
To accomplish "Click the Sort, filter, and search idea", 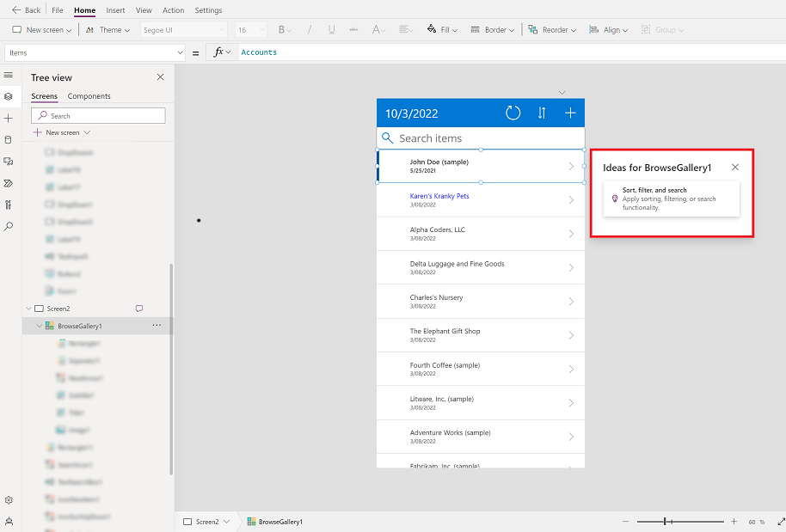I will (x=671, y=199).
